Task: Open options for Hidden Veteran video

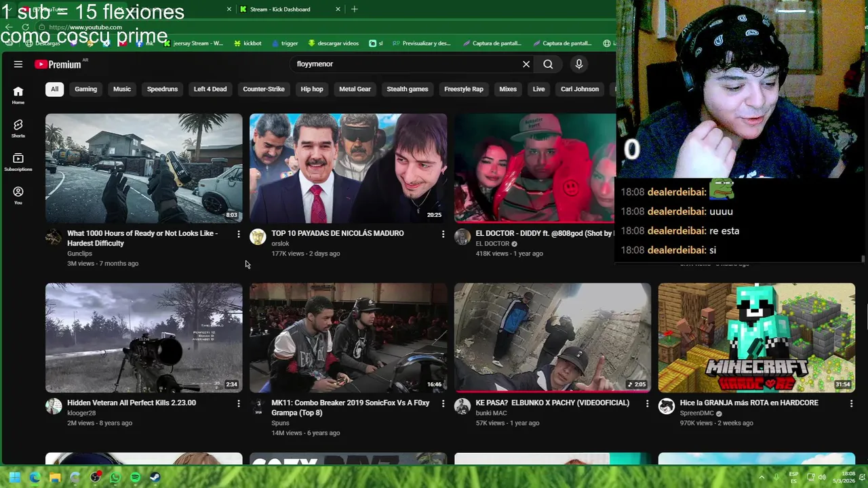Action: click(238, 403)
